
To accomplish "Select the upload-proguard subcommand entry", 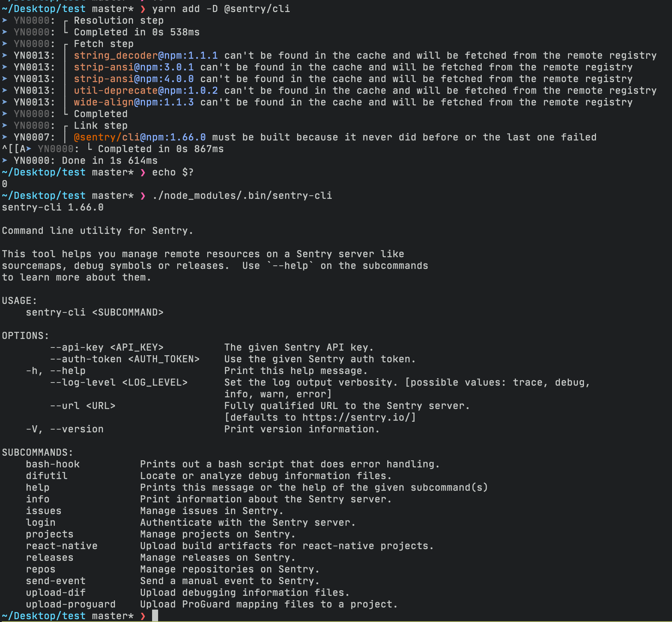I will tap(70, 604).
